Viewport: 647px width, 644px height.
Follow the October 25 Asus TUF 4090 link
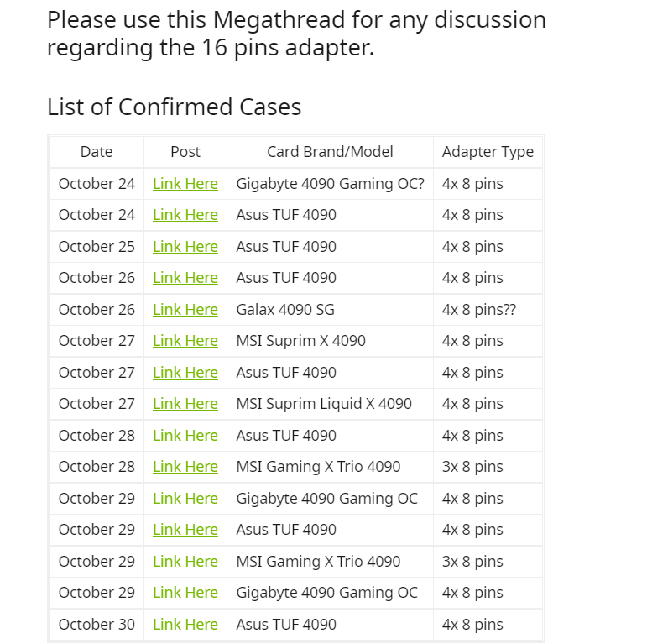185,247
